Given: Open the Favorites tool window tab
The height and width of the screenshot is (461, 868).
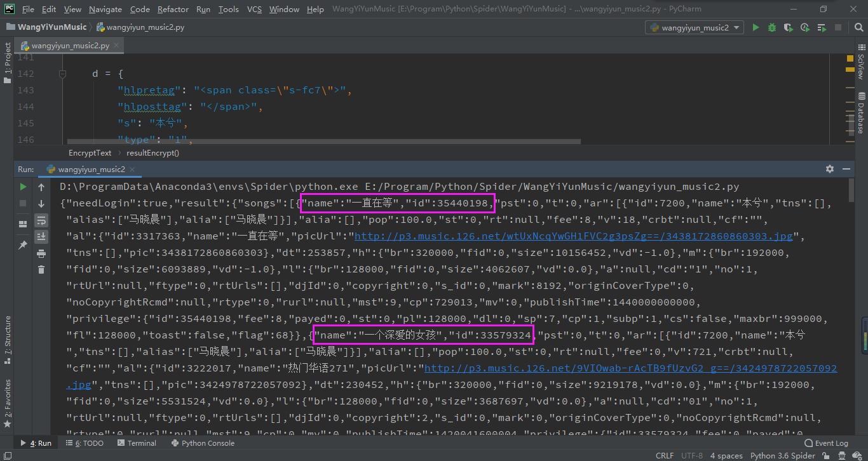Looking at the screenshot, I should (x=7, y=403).
